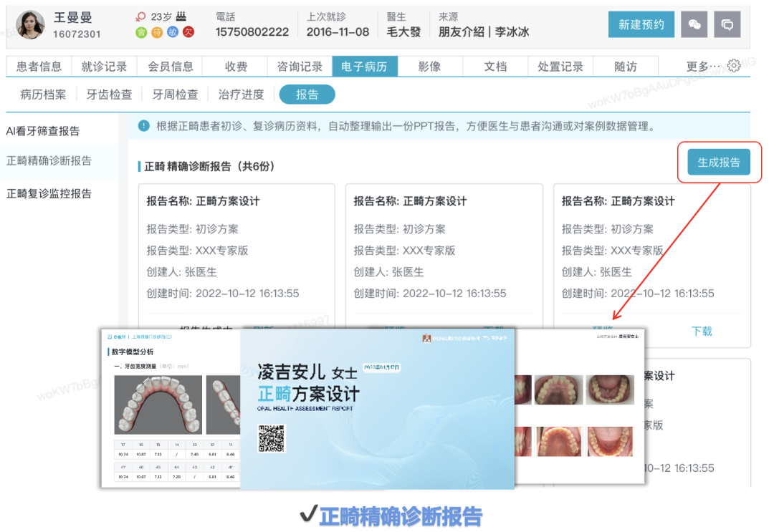774x532 pixels.
Task: Click the green 會 member badge
Action: coord(141,32)
